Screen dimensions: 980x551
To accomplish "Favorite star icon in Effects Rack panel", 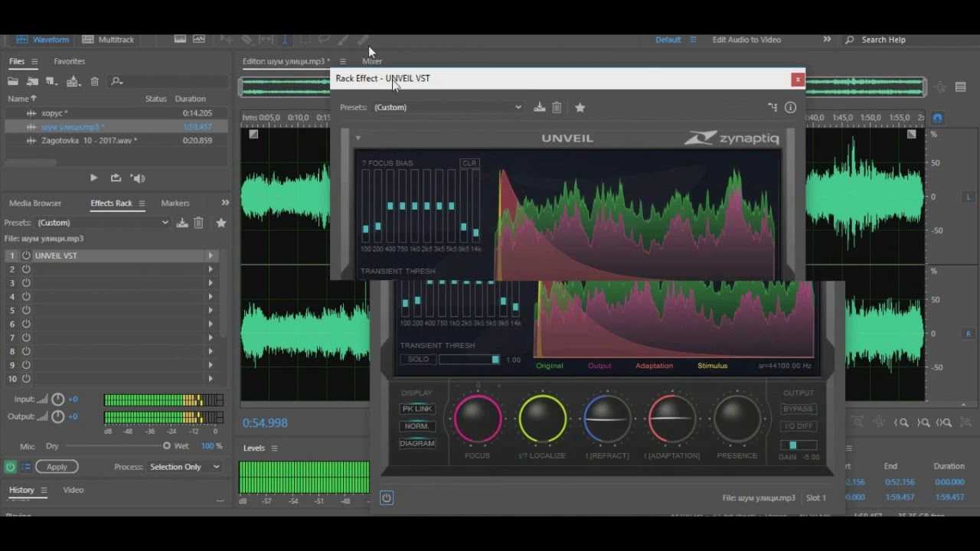I will [x=221, y=223].
